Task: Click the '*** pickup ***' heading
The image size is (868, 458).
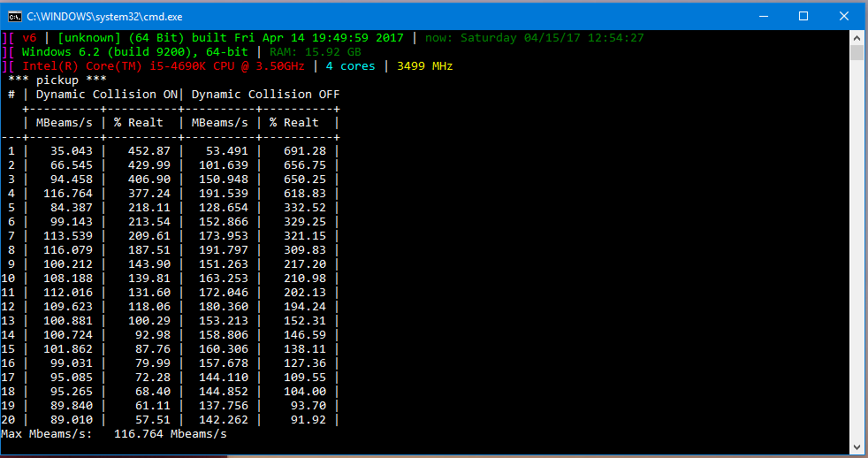Action: coord(57,80)
